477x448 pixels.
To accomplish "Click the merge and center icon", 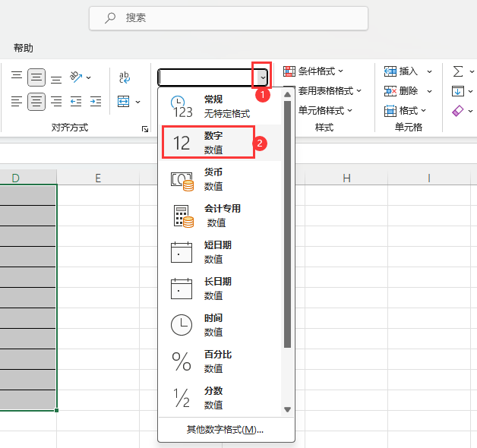I will [x=124, y=102].
